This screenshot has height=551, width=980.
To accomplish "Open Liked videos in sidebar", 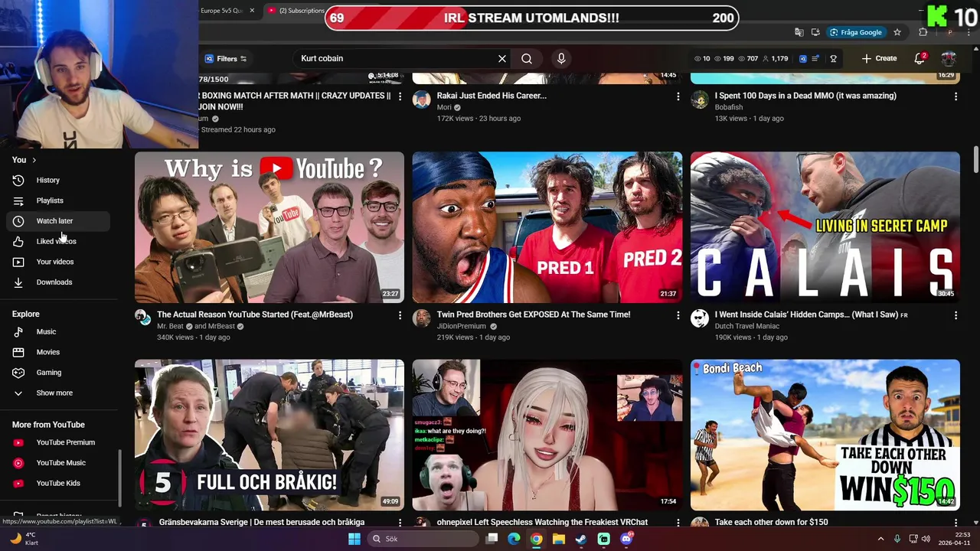I will click(58, 241).
